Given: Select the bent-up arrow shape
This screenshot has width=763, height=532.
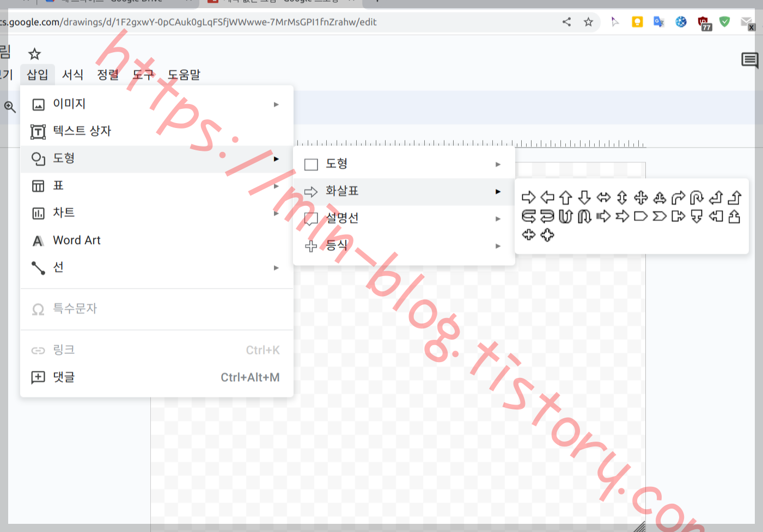Looking at the screenshot, I should [734, 197].
